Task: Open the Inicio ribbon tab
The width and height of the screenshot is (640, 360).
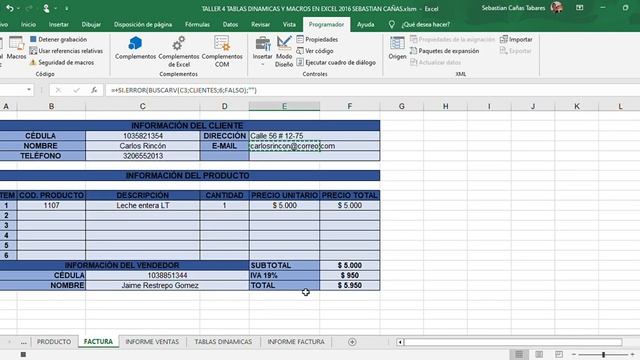Action: (28, 24)
